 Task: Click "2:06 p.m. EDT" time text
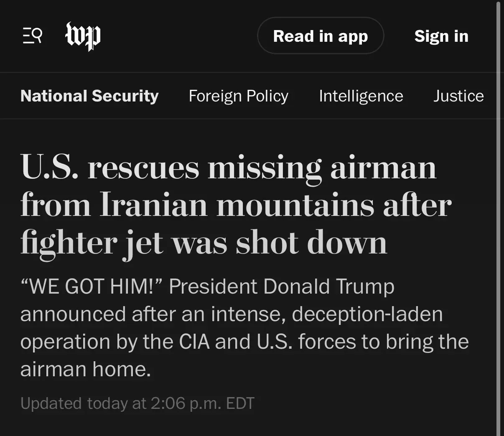(202, 403)
